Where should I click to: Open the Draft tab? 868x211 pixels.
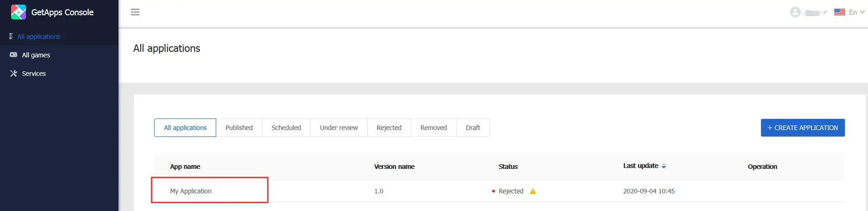473,128
